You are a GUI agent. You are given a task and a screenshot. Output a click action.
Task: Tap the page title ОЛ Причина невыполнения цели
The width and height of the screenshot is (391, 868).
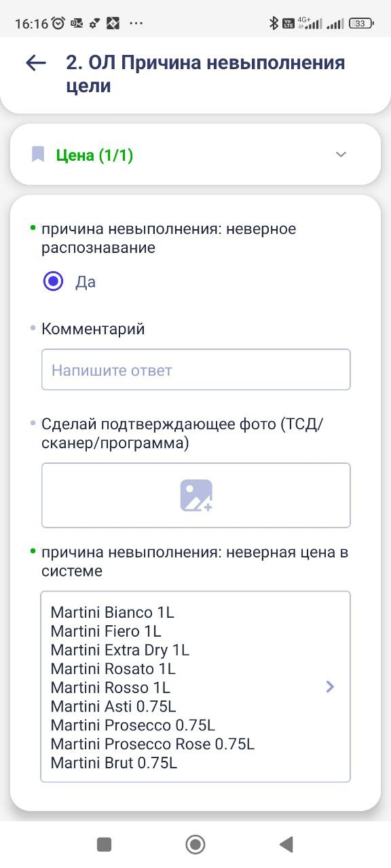(206, 74)
